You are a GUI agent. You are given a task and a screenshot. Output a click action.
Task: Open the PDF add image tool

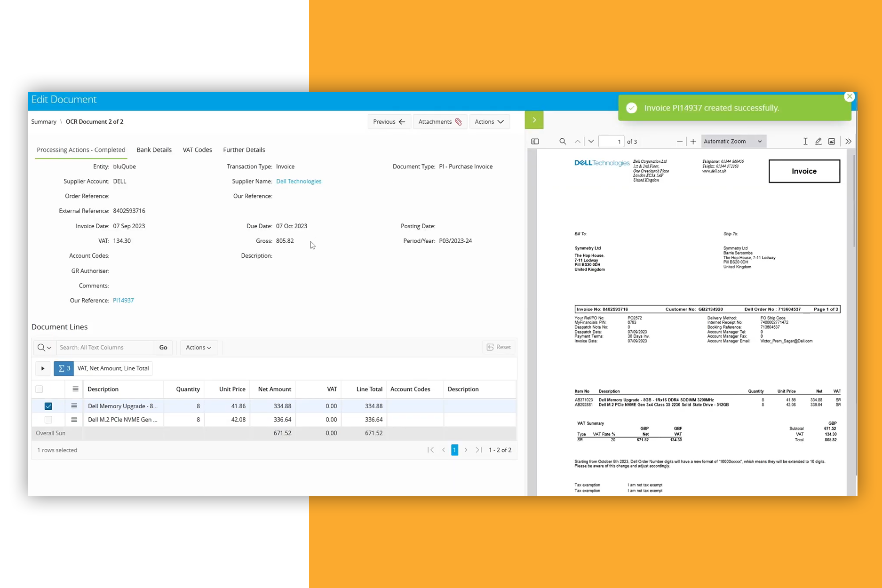click(x=832, y=142)
